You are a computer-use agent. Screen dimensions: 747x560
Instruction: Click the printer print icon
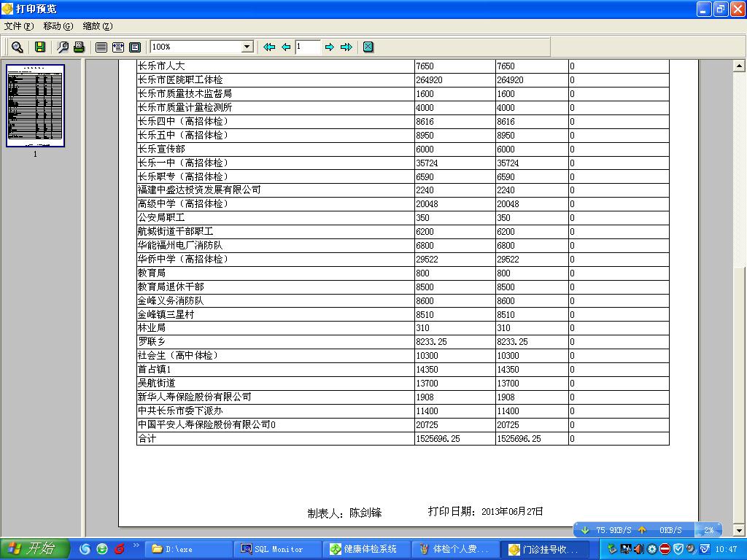pos(79,47)
